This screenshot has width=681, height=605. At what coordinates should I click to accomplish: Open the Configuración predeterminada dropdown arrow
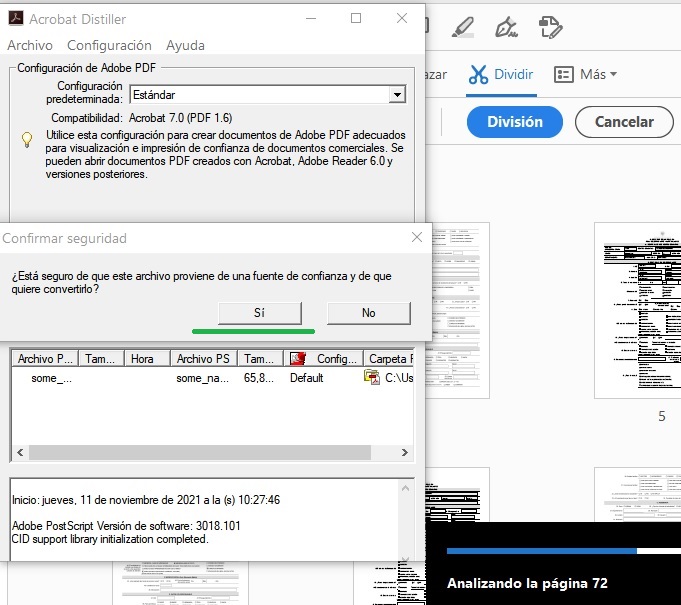(x=397, y=95)
